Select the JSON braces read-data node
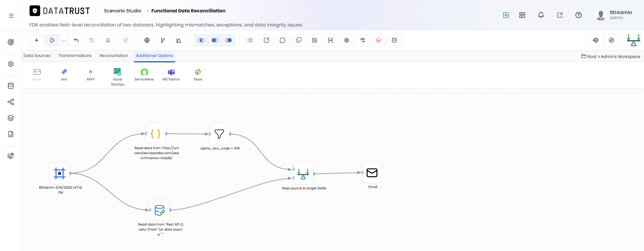Viewport: 644px width, 251px height. (155, 134)
